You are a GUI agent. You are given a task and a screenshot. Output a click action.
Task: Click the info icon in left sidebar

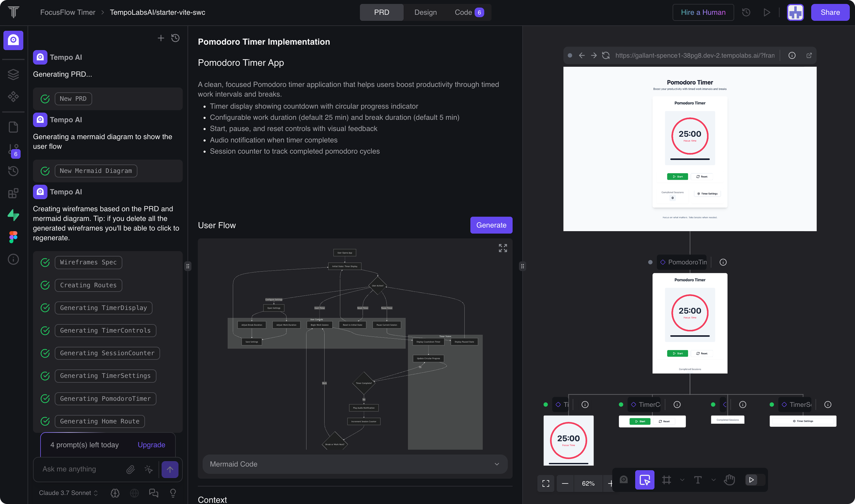click(x=13, y=259)
